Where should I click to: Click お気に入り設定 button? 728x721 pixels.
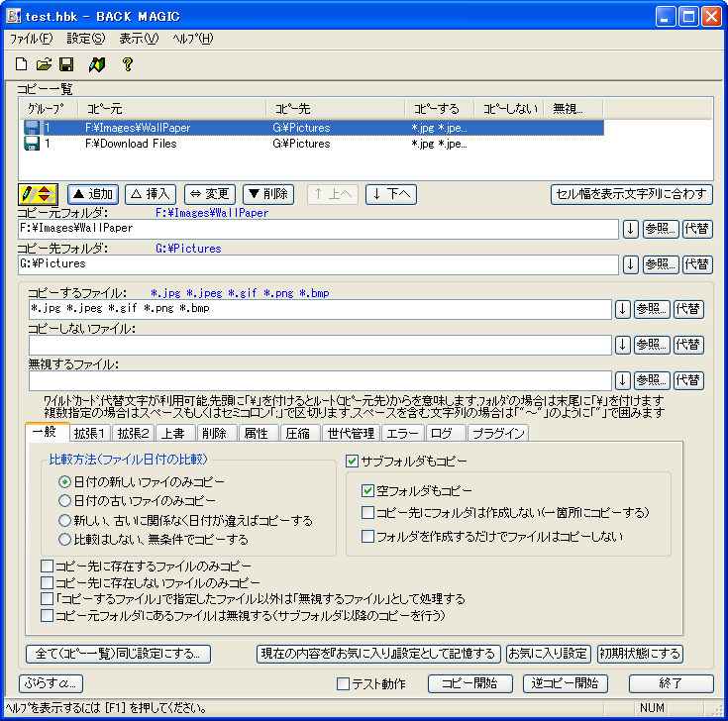pyautogui.click(x=548, y=654)
